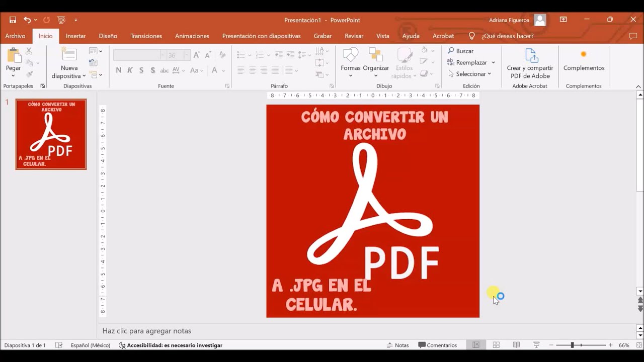Start slideshow from status bar icon

click(x=536, y=345)
